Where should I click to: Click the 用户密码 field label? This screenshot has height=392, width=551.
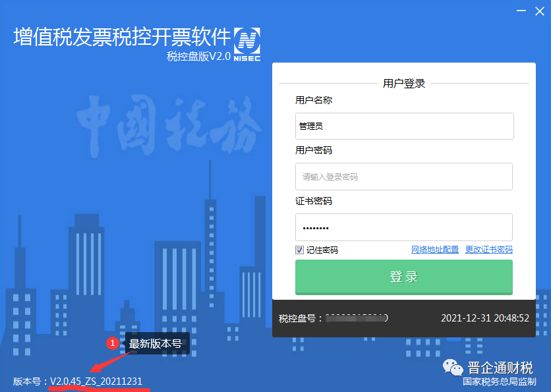[x=314, y=151]
